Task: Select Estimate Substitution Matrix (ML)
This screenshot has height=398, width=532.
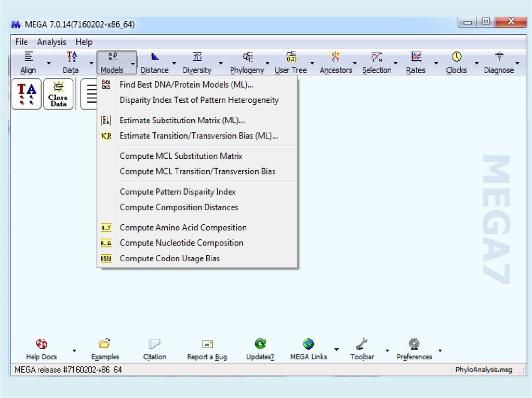Action: coord(182,120)
